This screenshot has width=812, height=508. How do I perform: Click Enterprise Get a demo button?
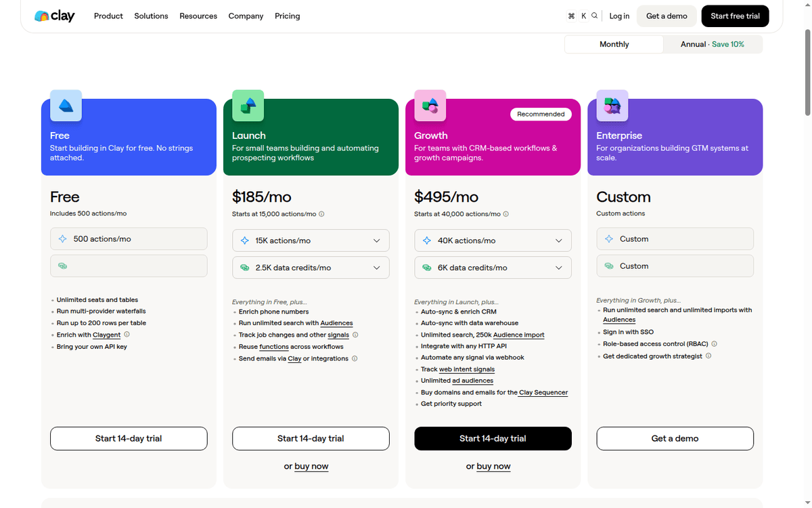[675, 438]
